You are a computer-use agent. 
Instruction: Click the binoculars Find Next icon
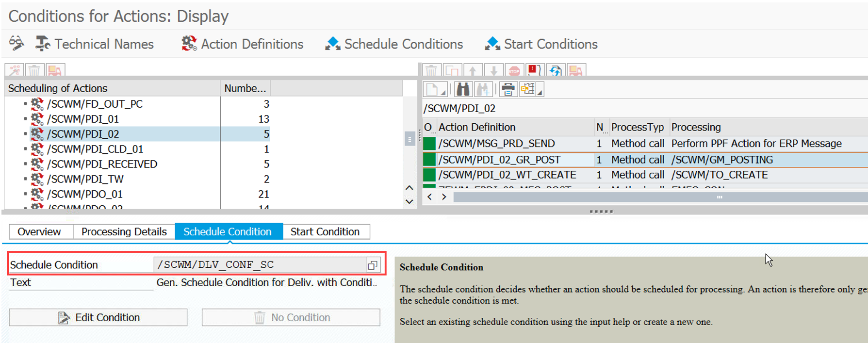[483, 89]
